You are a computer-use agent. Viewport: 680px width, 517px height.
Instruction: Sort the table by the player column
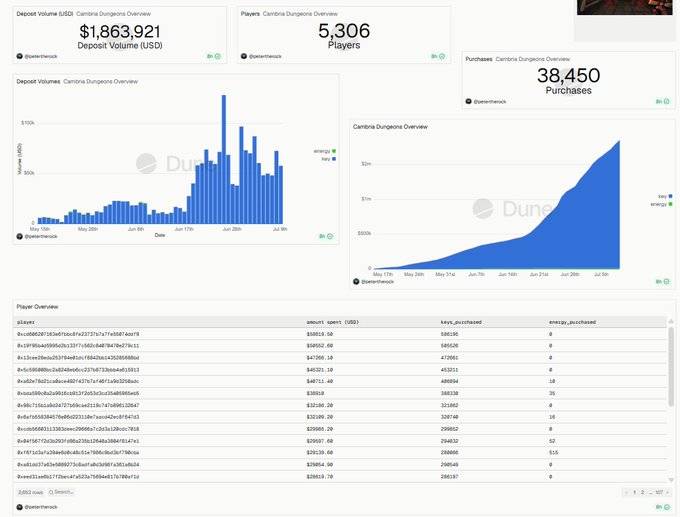[26, 322]
